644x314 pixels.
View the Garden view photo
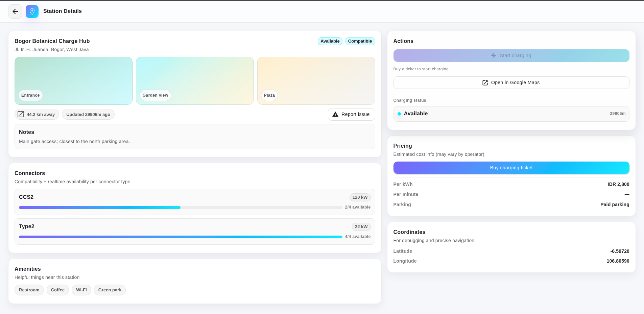195,80
